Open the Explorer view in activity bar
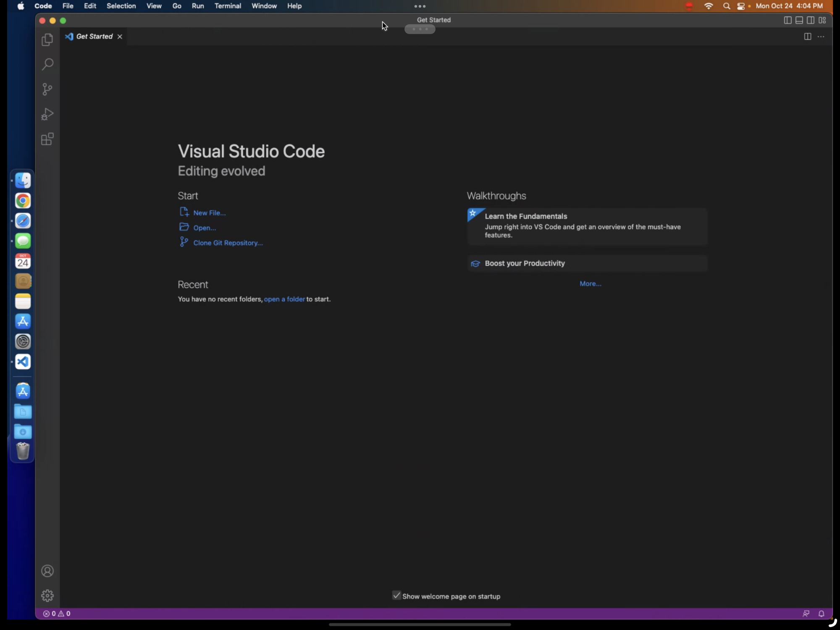840x630 pixels. [x=47, y=40]
